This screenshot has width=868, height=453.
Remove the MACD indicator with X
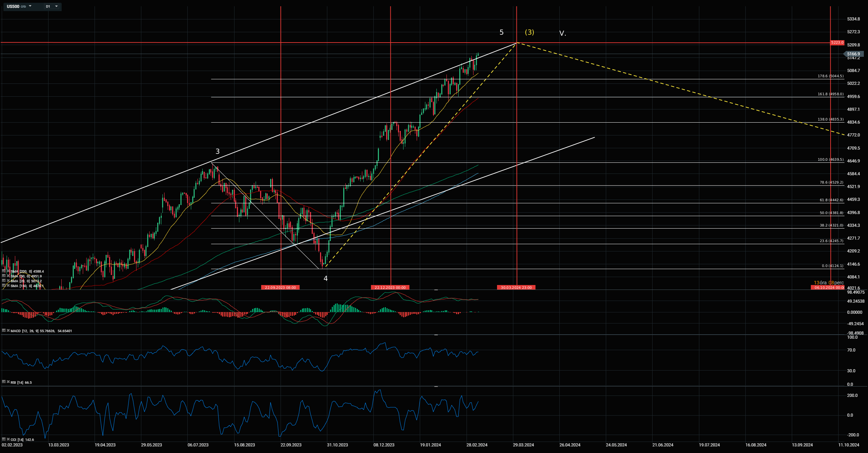8,331
